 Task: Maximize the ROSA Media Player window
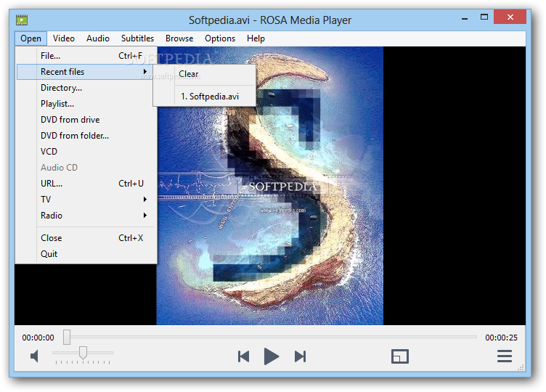pos(484,17)
